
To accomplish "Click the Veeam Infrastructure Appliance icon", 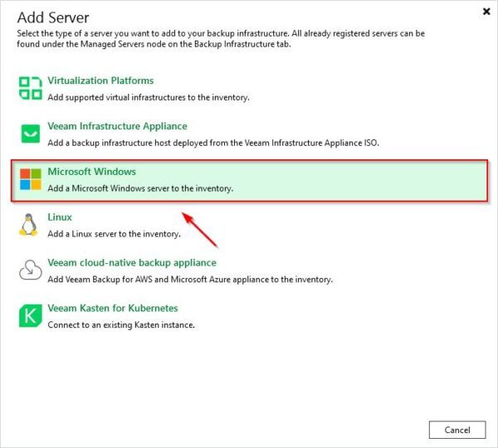I will pos(31,134).
